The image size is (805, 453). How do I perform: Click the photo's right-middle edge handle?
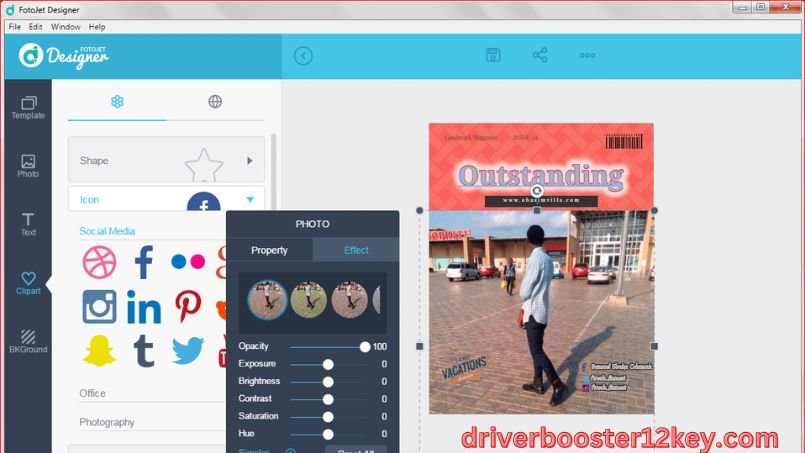point(654,346)
